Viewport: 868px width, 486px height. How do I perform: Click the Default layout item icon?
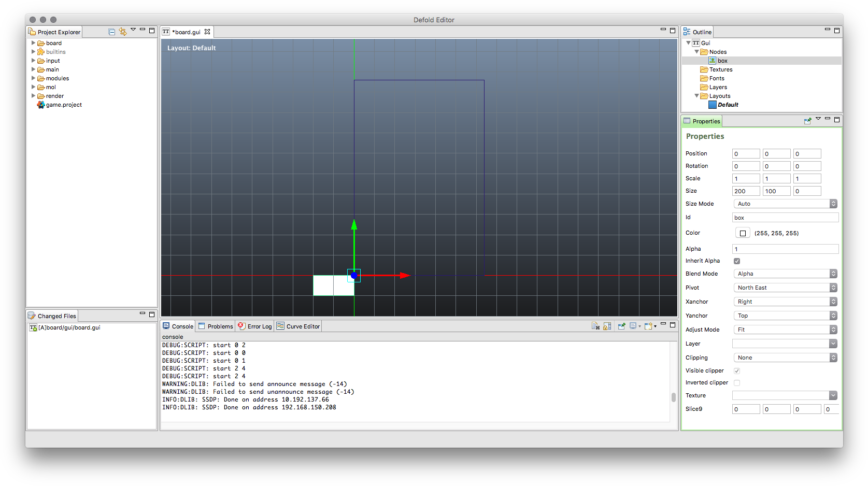coord(713,105)
